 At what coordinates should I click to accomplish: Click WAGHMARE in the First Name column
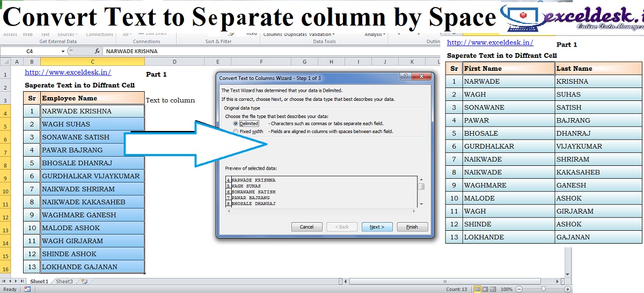click(509, 185)
